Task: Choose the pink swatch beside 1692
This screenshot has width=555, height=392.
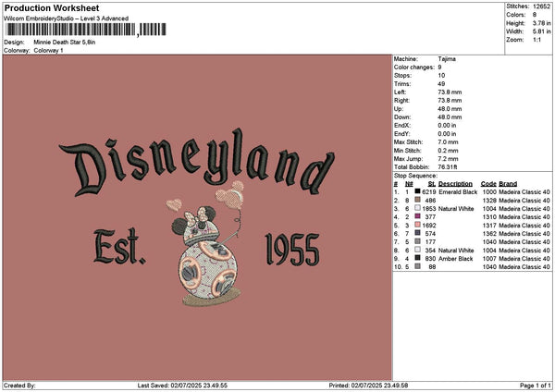Action: pos(418,225)
